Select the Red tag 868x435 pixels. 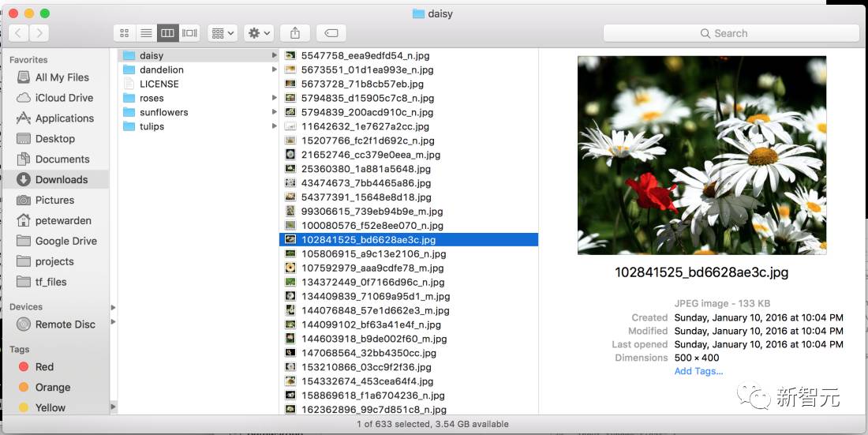56,367
